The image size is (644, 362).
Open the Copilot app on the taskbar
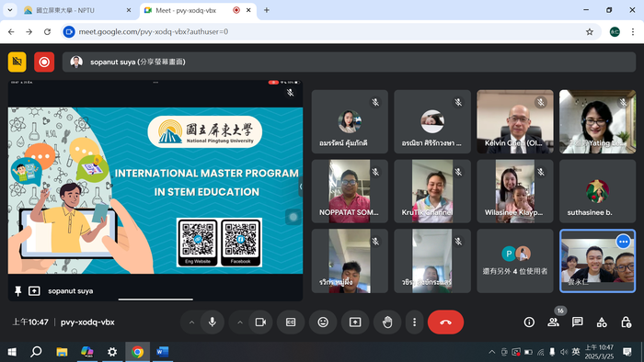tap(86, 352)
